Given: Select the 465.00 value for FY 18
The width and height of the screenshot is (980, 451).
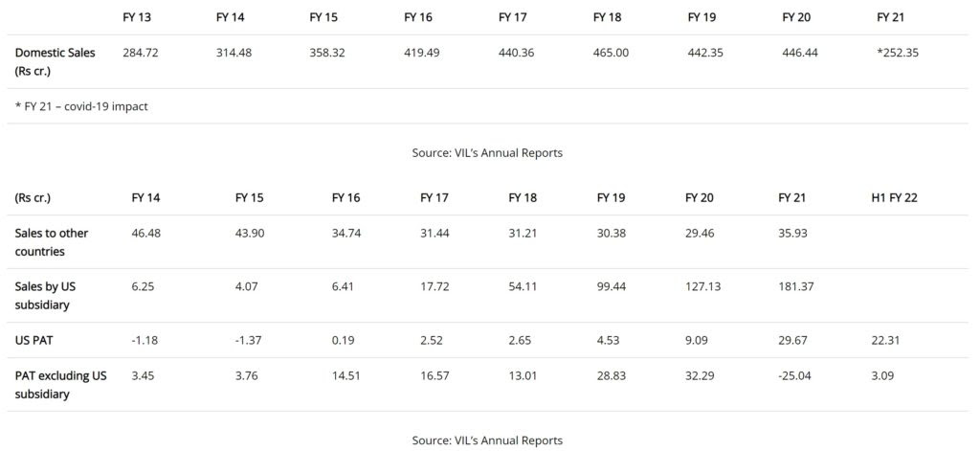Looking at the screenshot, I should point(611,54).
